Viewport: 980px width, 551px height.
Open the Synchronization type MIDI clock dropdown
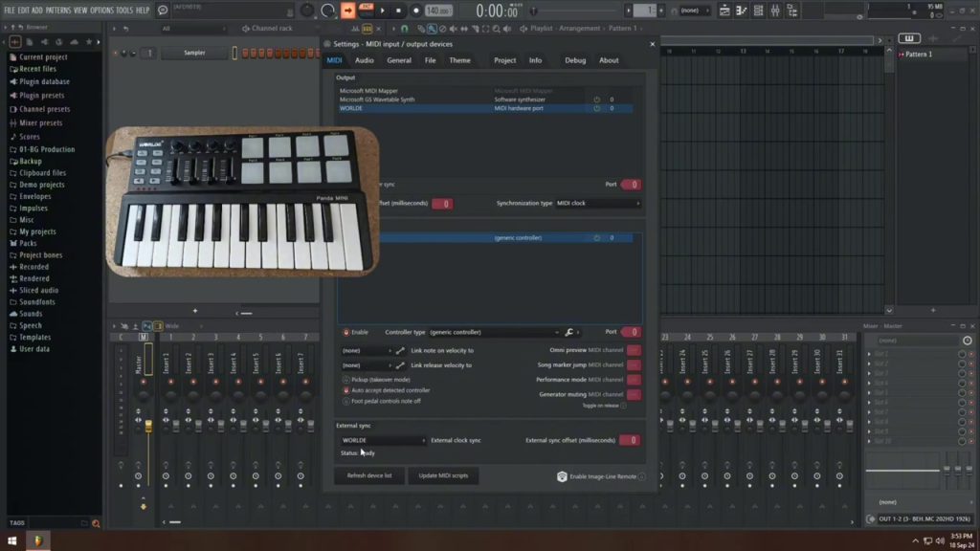[x=598, y=203]
